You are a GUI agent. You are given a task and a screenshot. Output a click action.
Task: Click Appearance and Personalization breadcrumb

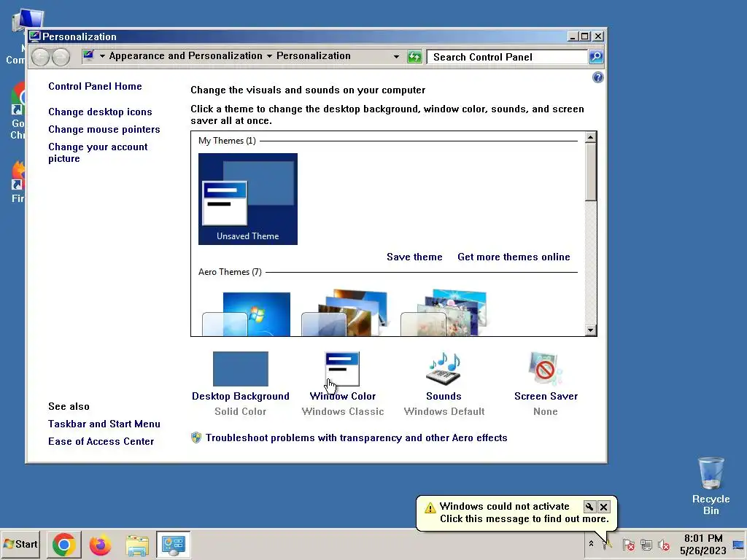[x=186, y=55]
